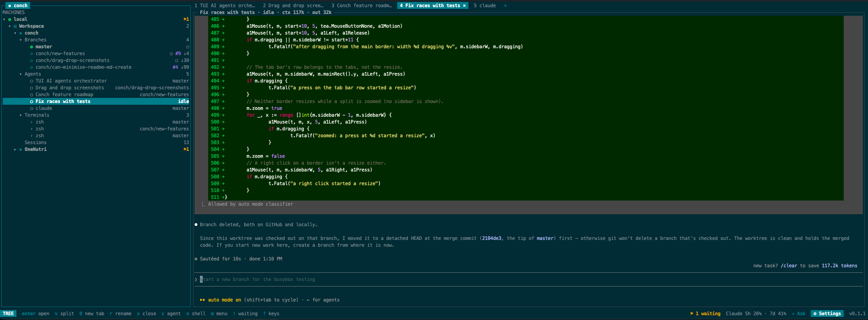Expand the OneNutri node
868x320 pixels.
point(15,149)
